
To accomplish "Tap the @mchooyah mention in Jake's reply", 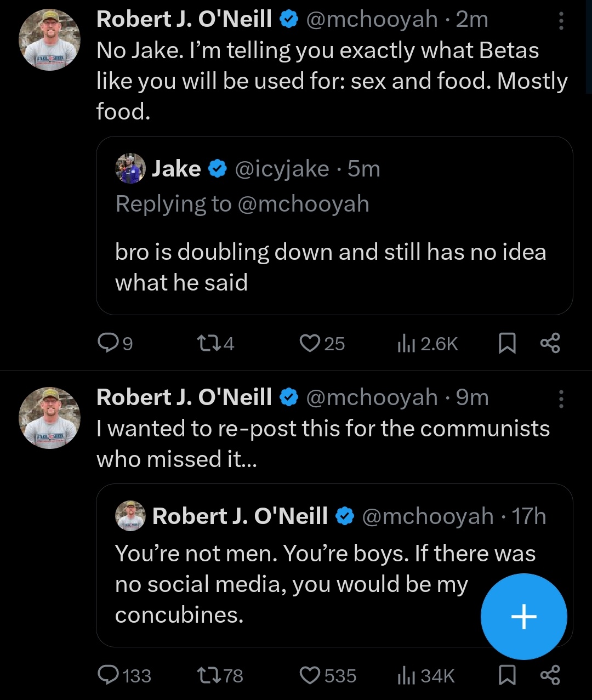I will click(303, 204).
